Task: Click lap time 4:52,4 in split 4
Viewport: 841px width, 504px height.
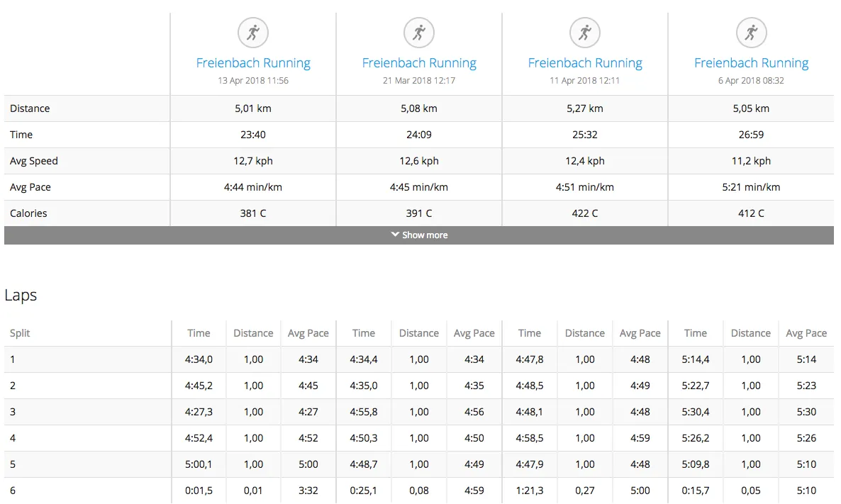Action: [x=199, y=438]
